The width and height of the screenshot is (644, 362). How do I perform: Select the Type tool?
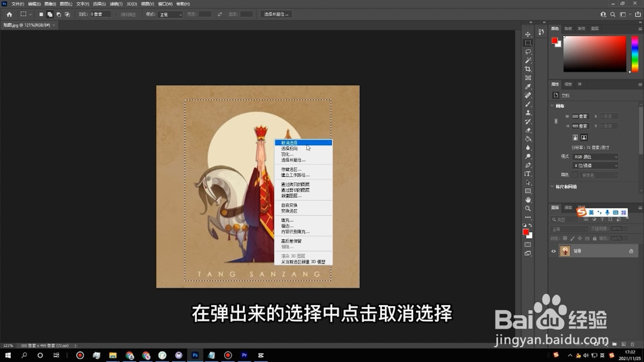528,174
